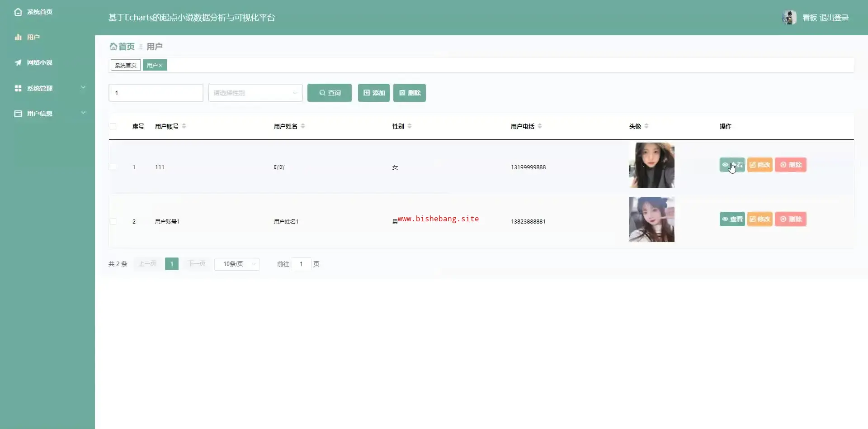Select page 1 in pagination

point(172,264)
